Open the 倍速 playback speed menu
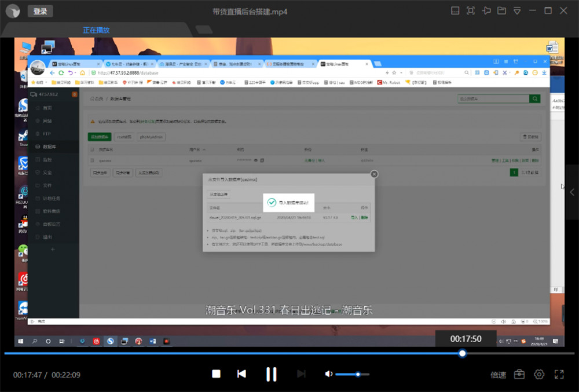This screenshot has width=579, height=392. 498,375
